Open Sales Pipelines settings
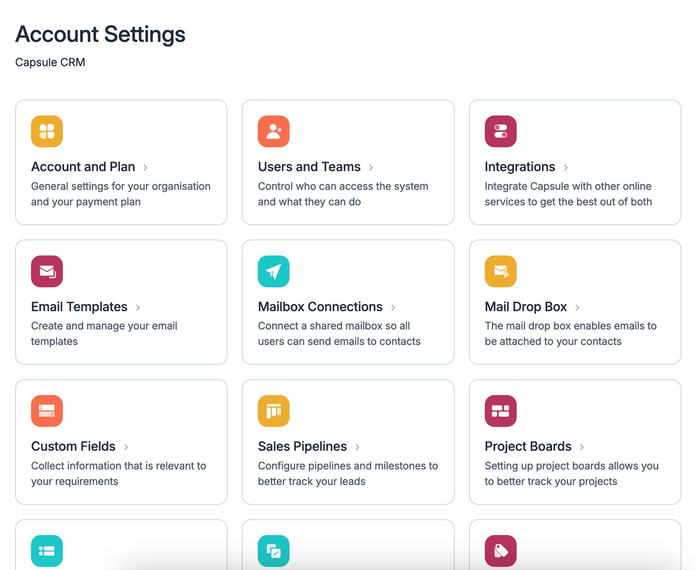The height and width of the screenshot is (570, 700). (302, 446)
